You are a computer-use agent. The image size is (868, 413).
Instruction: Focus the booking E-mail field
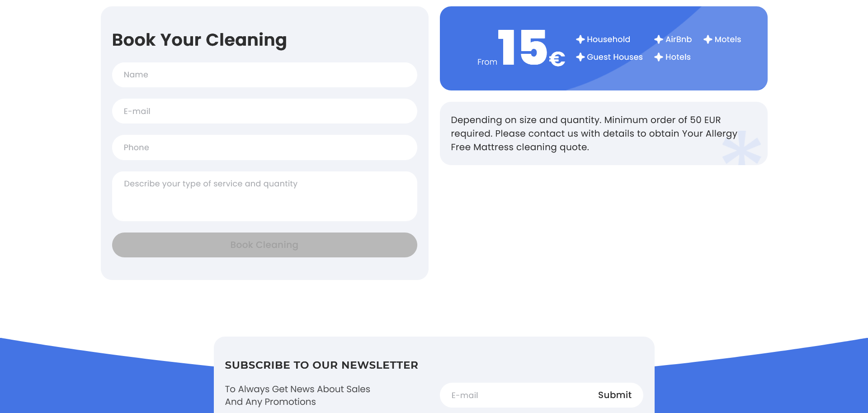pyautogui.click(x=264, y=111)
